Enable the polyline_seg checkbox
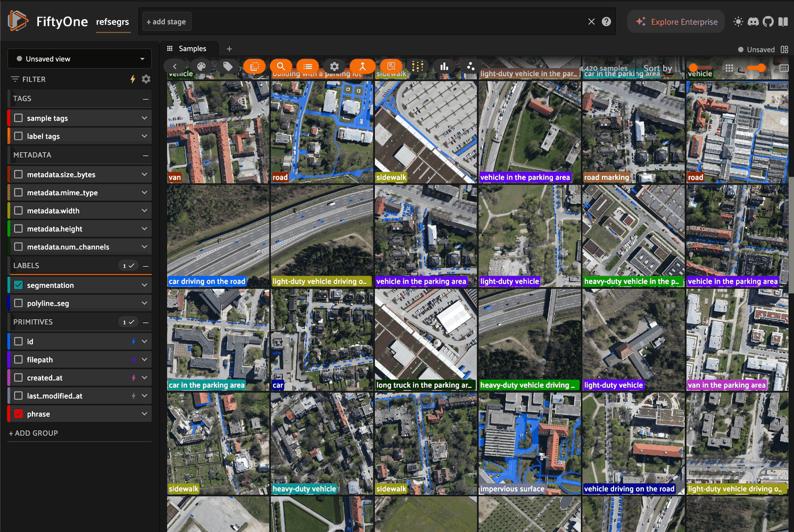Screen dimensions: 794x532 coord(19,303)
